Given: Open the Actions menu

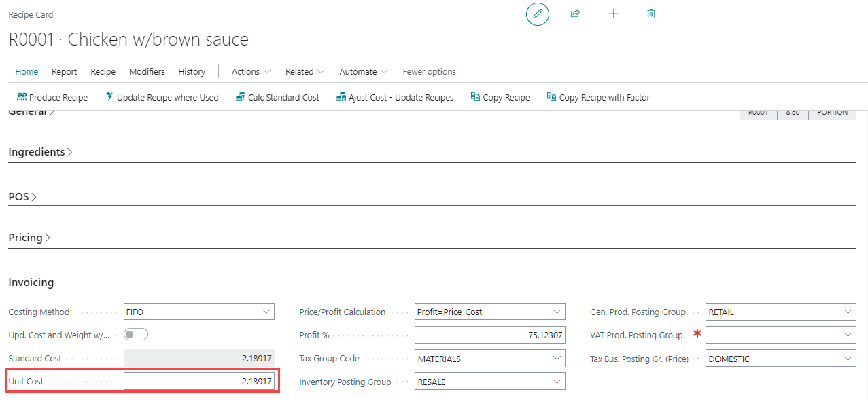Looking at the screenshot, I should (251, 71).
